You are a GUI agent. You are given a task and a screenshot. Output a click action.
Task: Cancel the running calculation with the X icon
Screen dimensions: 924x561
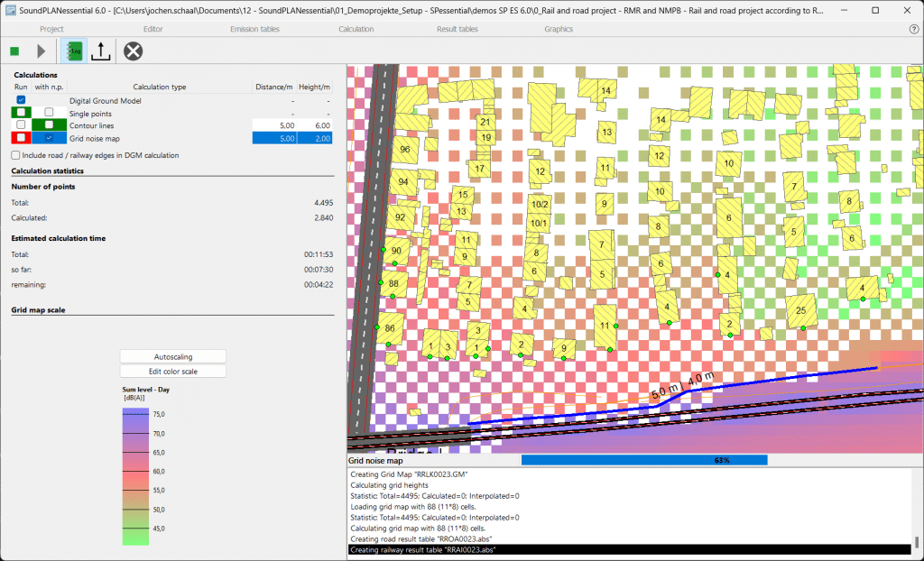(x=134, y=51)
